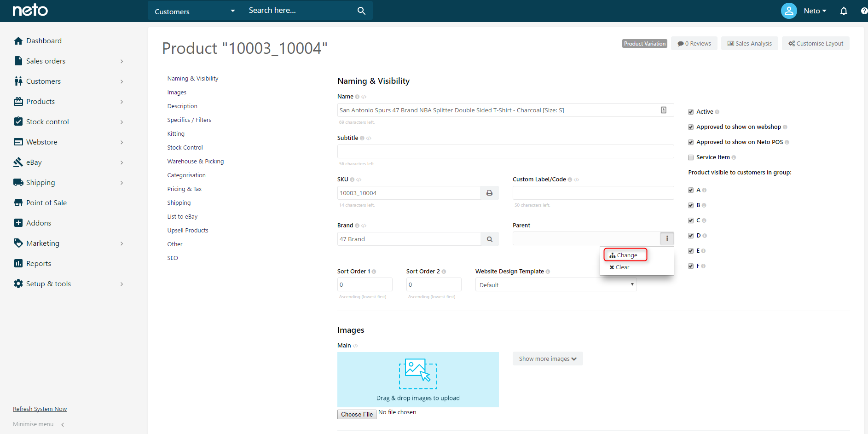Click the search magnifier icon in top bar

361,11
